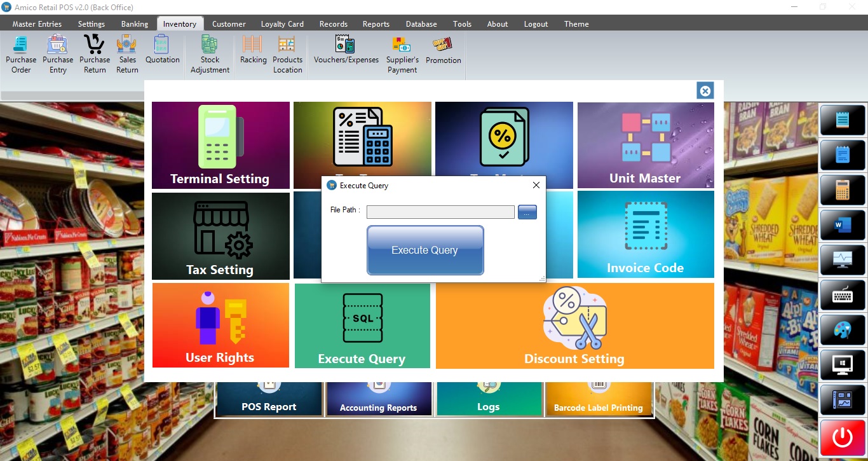Select the Promotion toolbar icon
Screen dimensions: 868x461
443,51
